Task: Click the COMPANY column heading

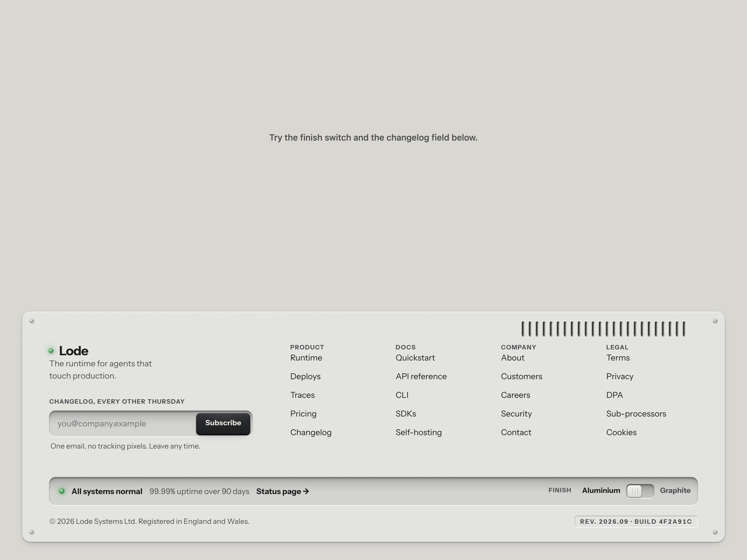Action: [518, 347]
